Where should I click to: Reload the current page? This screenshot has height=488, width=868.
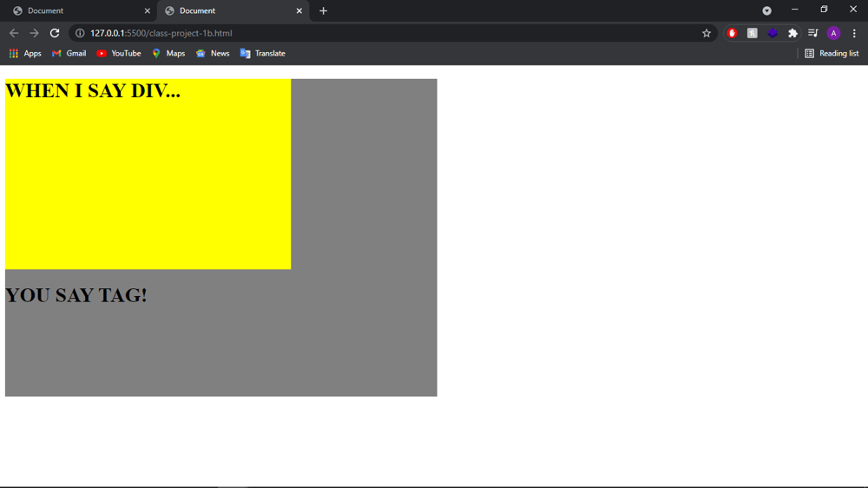[55, 33]
